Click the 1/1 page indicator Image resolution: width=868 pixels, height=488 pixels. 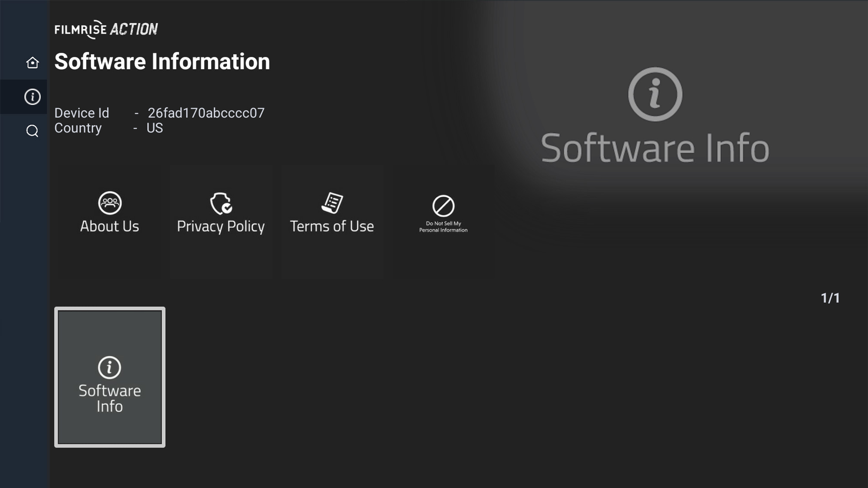[x=830, y=298]
